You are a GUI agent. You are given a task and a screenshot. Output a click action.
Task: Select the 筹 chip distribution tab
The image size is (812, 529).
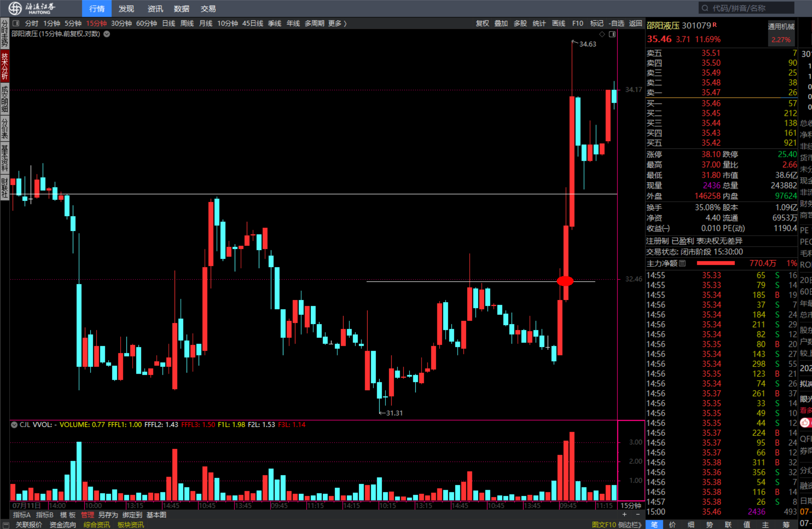[x=786, y=525]
